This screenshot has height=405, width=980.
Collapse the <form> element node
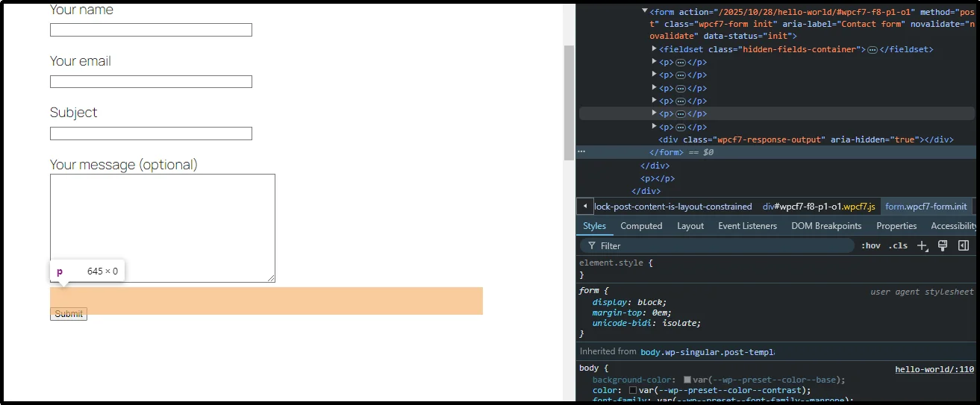pos(645,11)
